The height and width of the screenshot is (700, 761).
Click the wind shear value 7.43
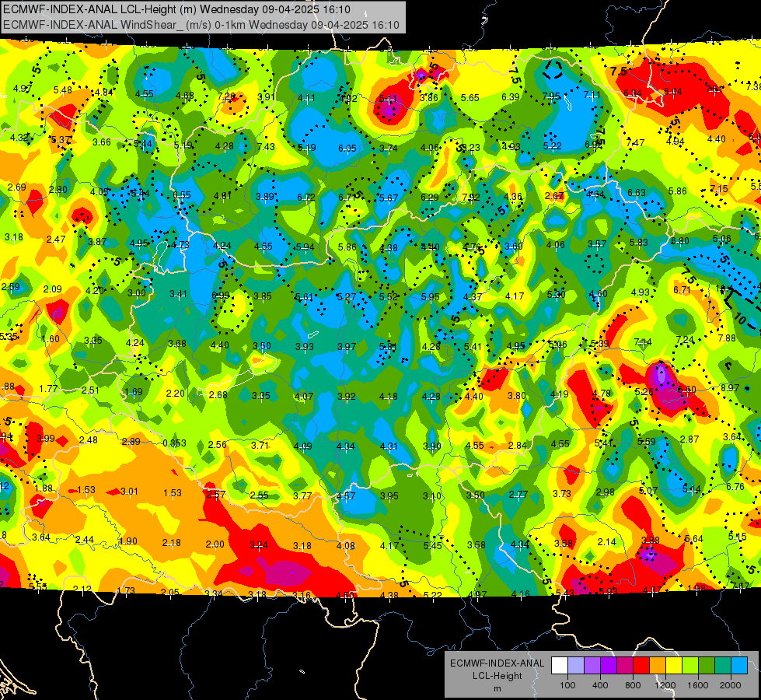click(266, 147)
